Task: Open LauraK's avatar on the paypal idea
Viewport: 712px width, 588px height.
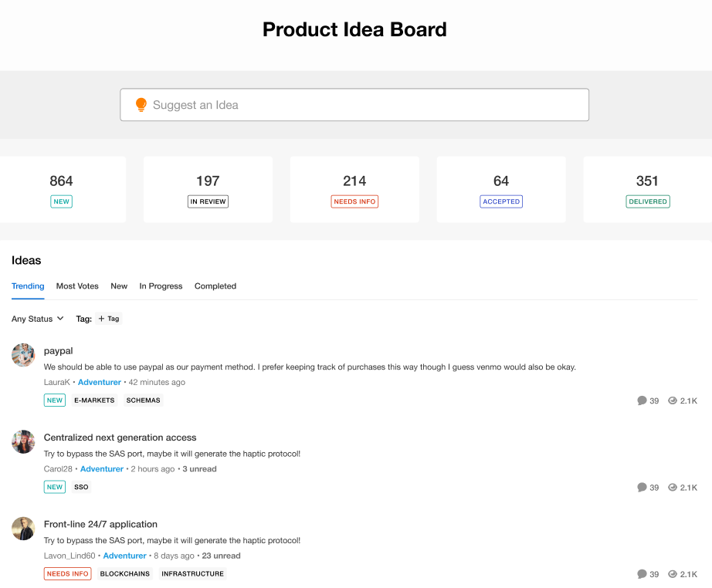Action: [x=23, y=355]
